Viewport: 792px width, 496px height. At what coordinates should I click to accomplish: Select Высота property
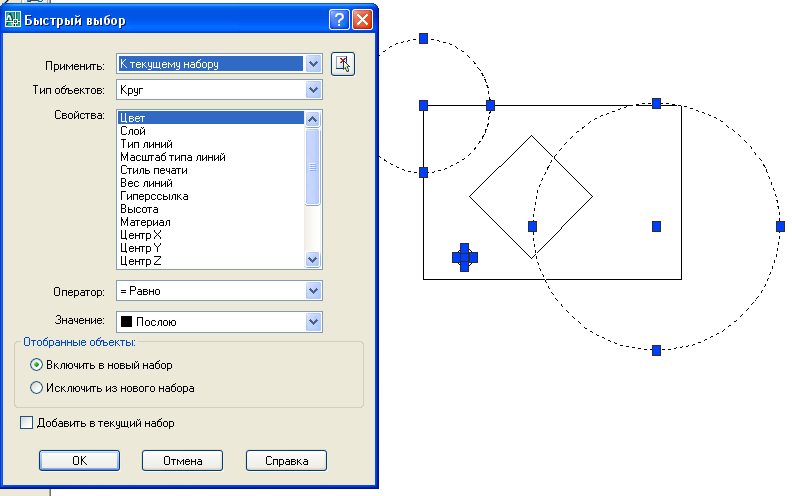click(211, 209)
